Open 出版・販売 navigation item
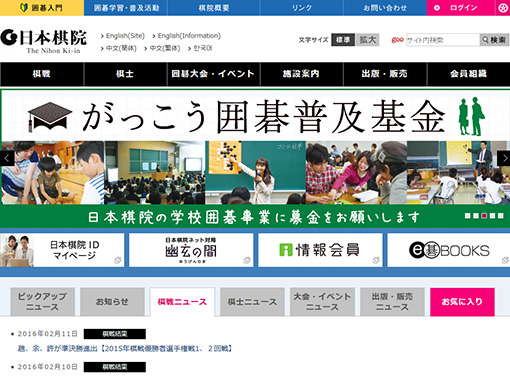Viewport: 510px width, 380px height. [x=385, y=74]
